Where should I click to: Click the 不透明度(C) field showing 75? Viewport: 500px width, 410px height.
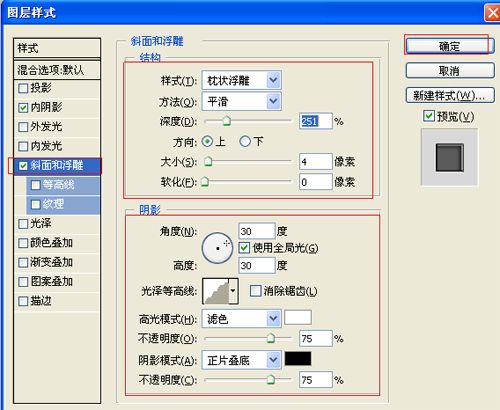click(x=315, y=380)
